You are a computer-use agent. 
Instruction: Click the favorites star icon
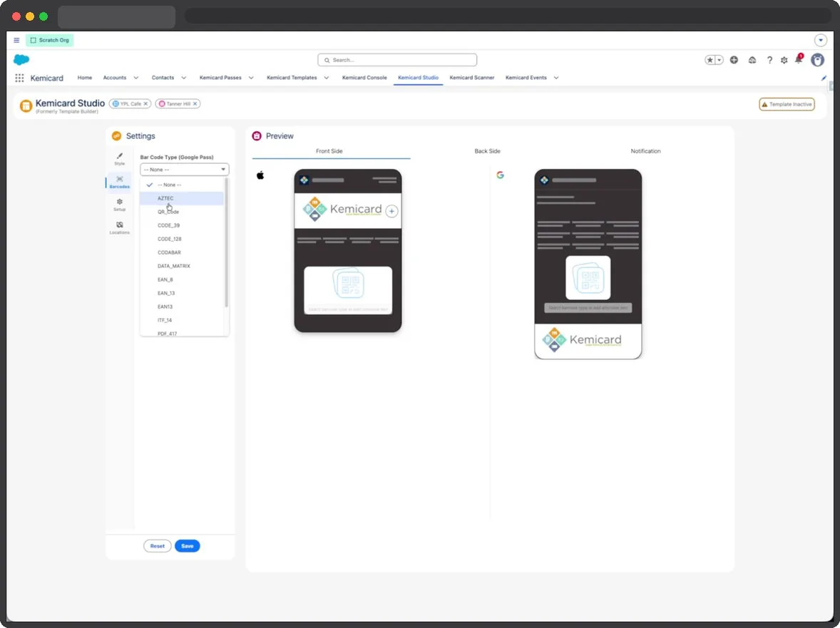tap(710, 60)
